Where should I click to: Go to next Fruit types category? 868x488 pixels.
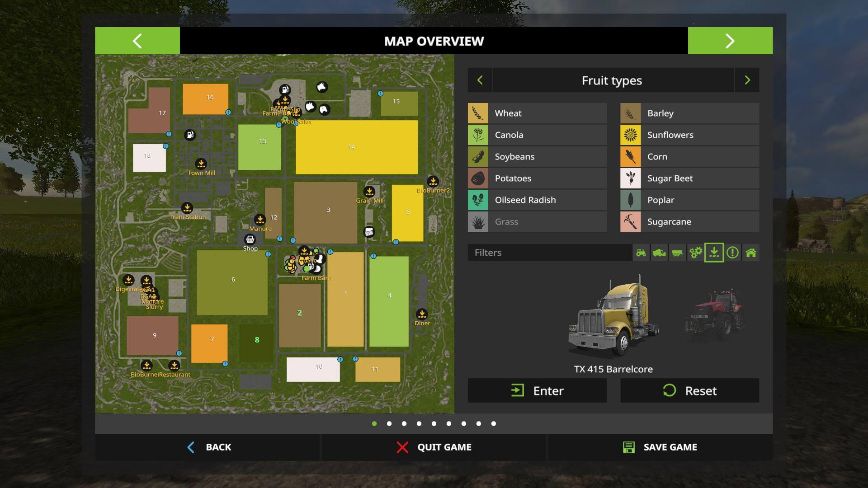click(x=747, y=80)
